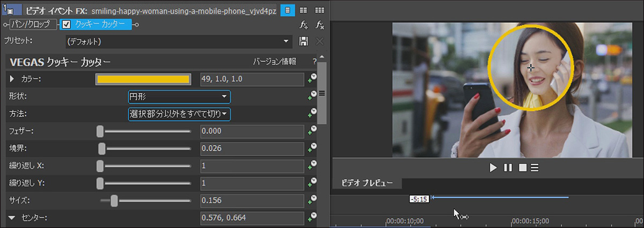Play the video preview
644x228 pixels.
click(x=493, y=168)
